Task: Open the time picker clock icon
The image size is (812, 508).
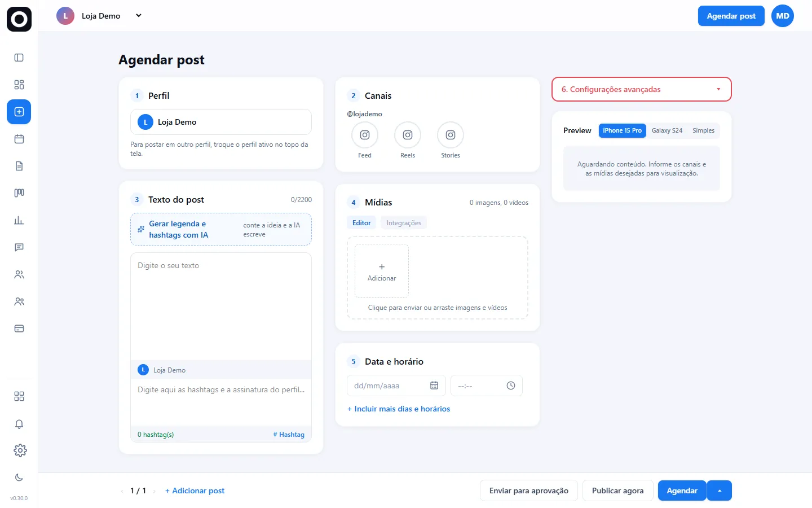Action: tap(511, 386)
